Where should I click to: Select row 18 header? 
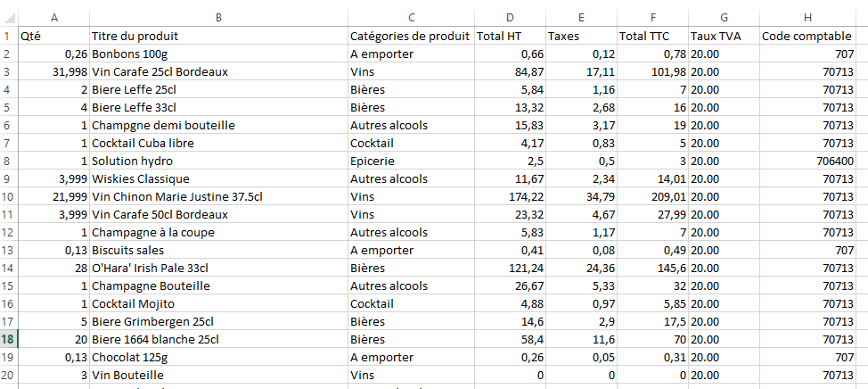(8, 339)
